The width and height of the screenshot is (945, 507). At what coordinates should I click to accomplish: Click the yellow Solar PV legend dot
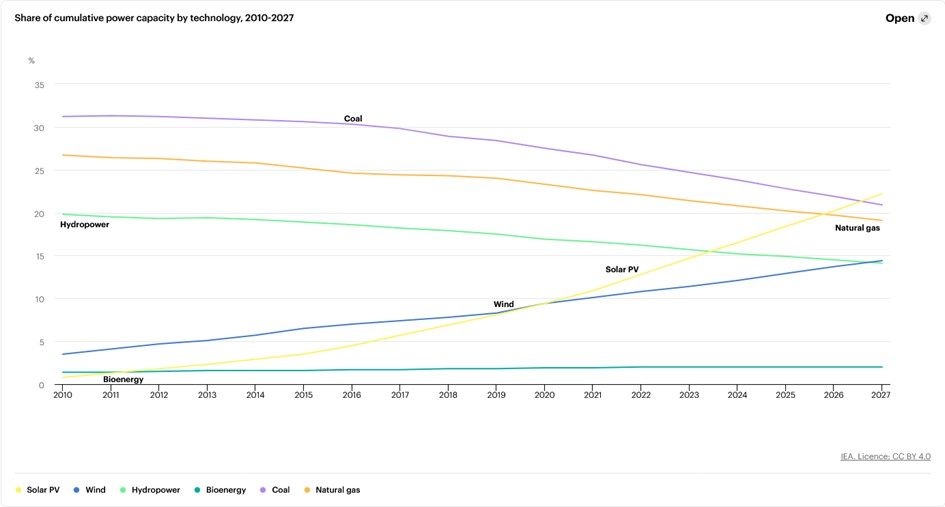[19, 490]
